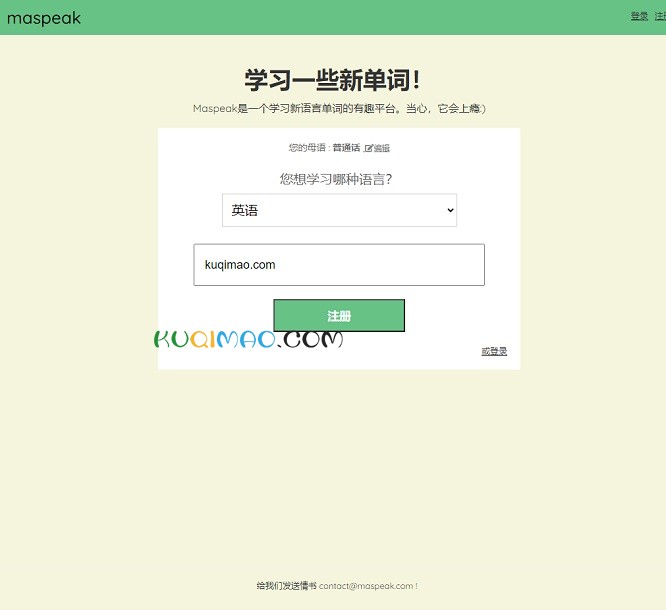The width and height of the screenshot is (666, 610).
Task: Click the maspeak logo in header
Action: pos(44,18)
